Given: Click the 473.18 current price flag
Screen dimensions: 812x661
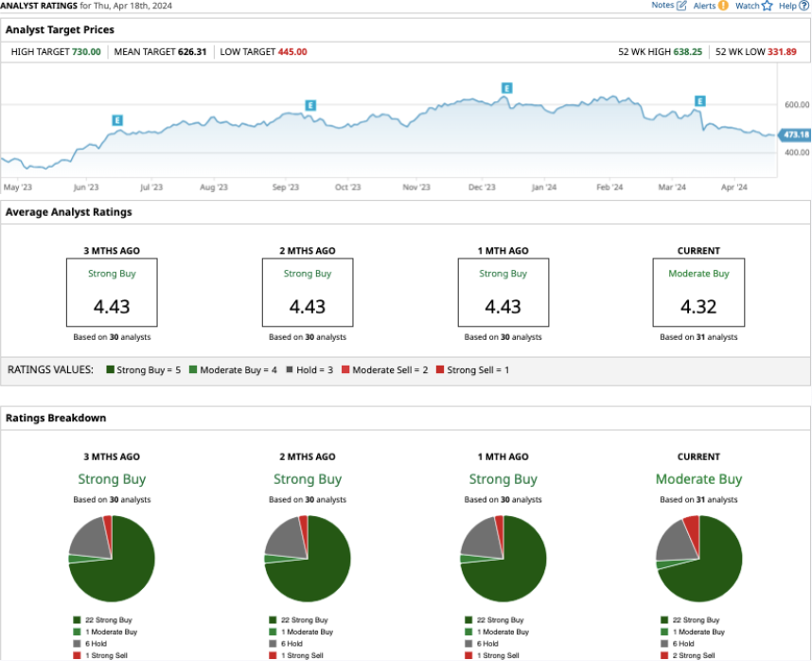Looking at the screenshot, I should pos(794,134).
